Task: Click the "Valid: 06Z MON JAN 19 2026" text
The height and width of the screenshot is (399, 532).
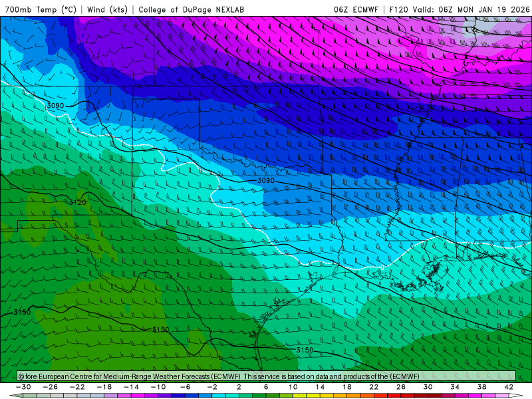Action: click(471, 9)
